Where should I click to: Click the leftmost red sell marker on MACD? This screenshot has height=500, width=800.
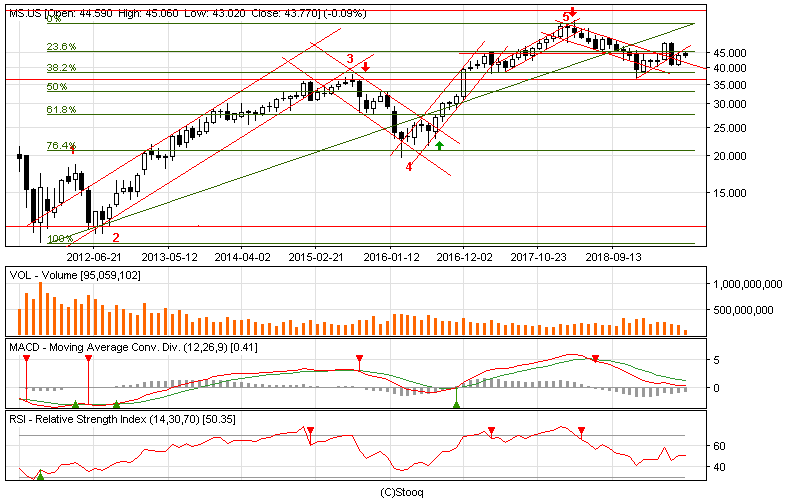point(27,358)
